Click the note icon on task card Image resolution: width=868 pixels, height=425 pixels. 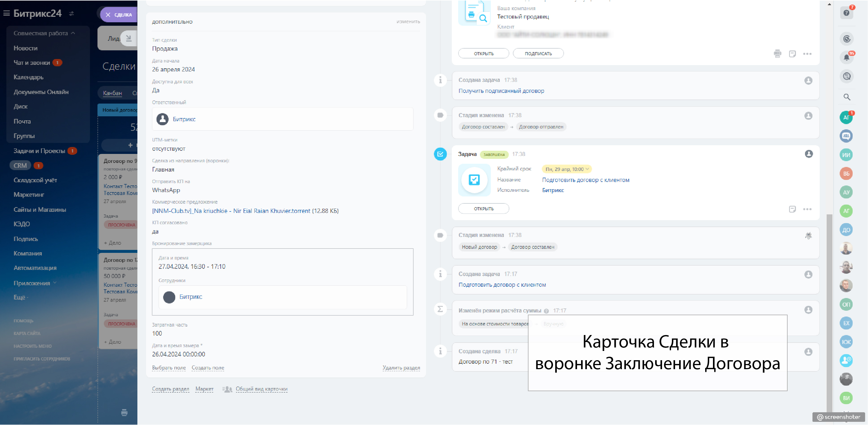click(x=792, y=209)
